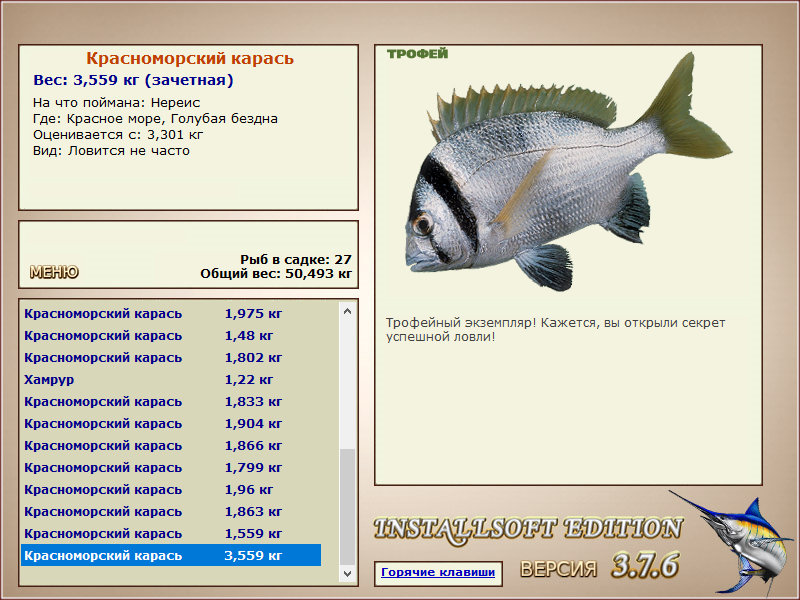Pick the Красноморский карась 1,802 кг entry
The image size is (800, 600).
[171, 358]
